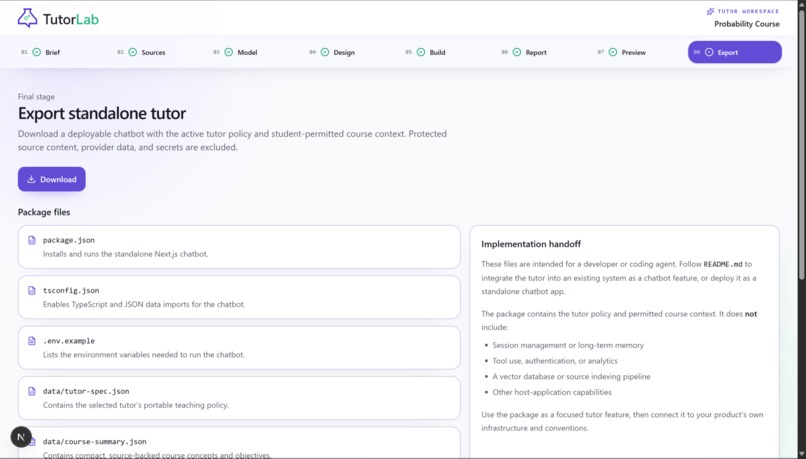The image size is (806, 459).
Task: Download the standalone tutor package
Action: coord(52,179)
